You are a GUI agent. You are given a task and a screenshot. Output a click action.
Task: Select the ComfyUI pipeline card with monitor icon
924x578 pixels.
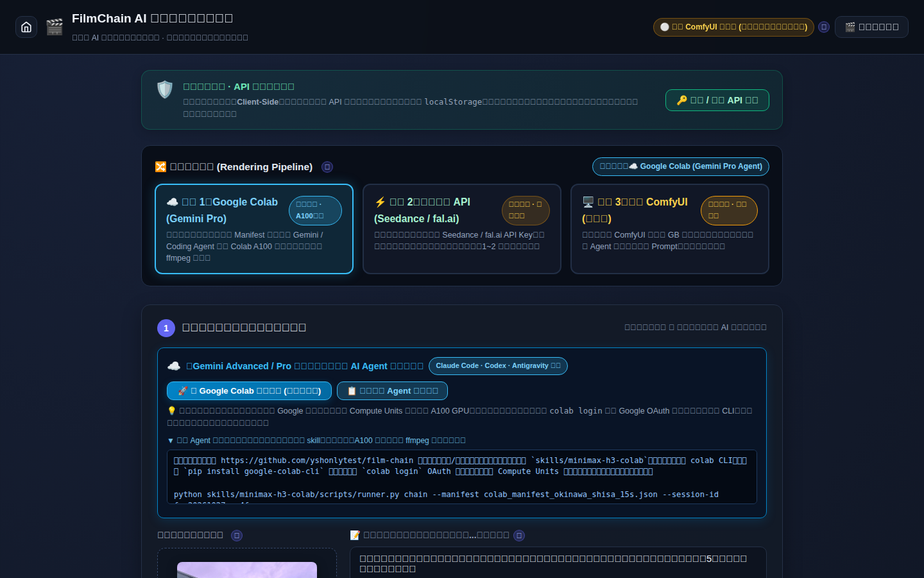pos(670,229)
